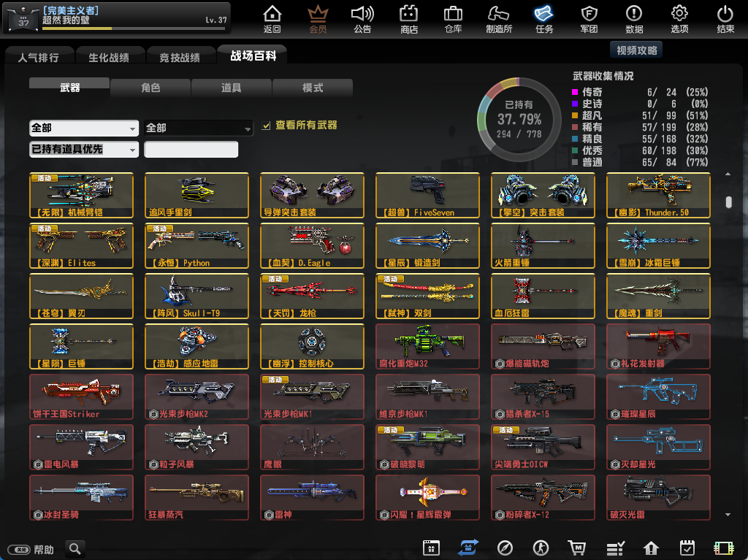Image resolution: width=748 pixels, height=560 pixels.
Task: Toggle the 帮助 help switch
Action: coord(19,550)
